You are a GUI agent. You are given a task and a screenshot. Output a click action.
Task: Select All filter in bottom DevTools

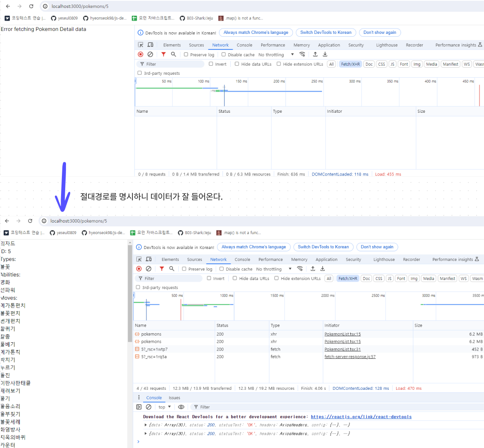pos(329,278)
